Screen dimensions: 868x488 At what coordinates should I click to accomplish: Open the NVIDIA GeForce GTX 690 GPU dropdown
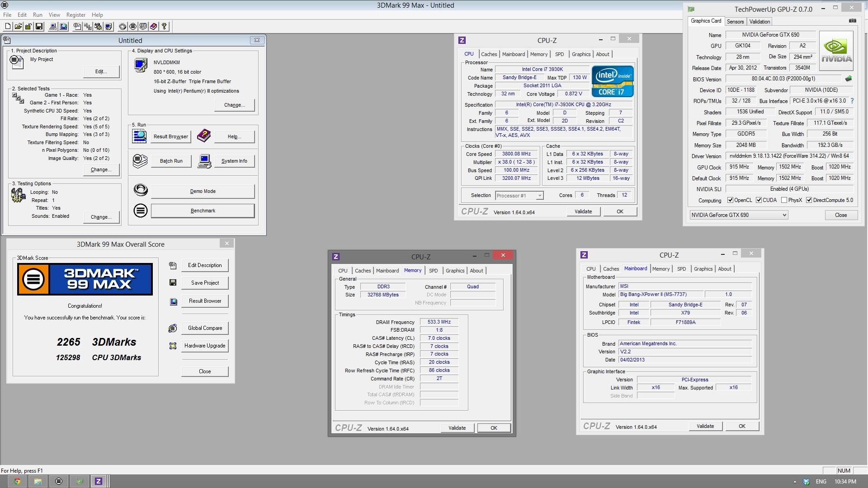coord(739,215)
